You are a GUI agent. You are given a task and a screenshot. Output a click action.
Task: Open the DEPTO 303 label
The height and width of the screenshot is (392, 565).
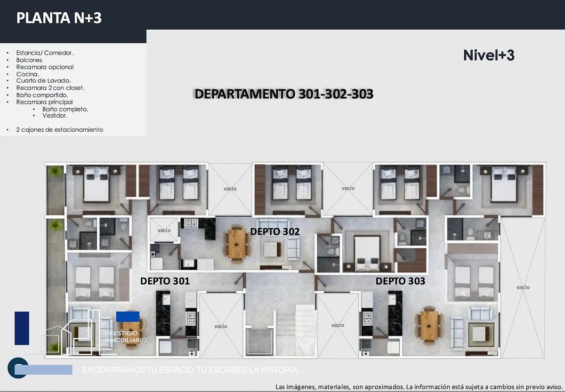click(400, 281)
